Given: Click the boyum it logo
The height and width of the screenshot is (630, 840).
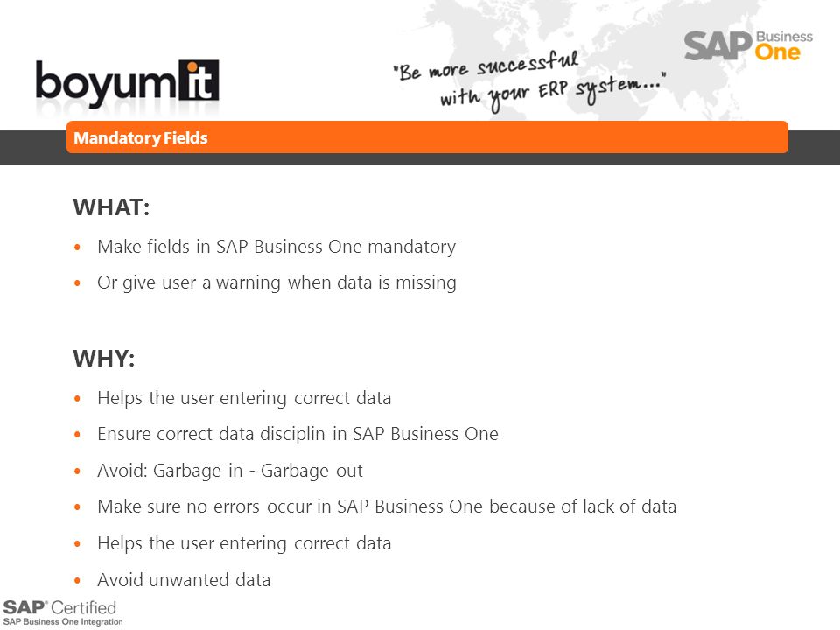Looking at the screenshot, I should (127, 82).
